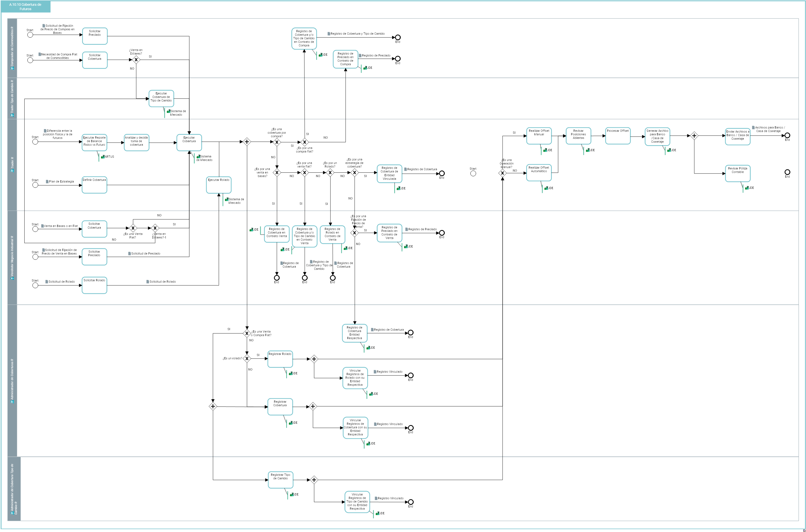The image size is (806, 532).
Task: Click the ARTUS system icon
Action: [103, 157]
